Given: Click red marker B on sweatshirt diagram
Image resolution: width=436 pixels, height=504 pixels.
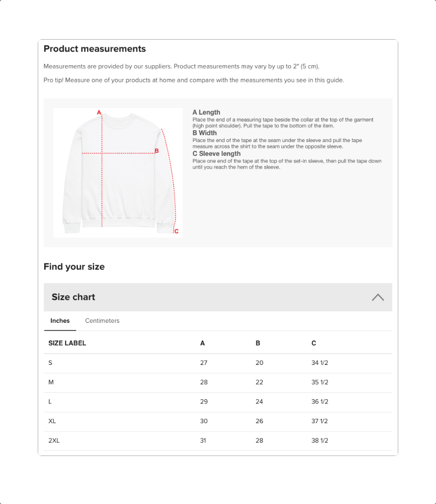Looking at the screenshot, I should pos(157,151).
